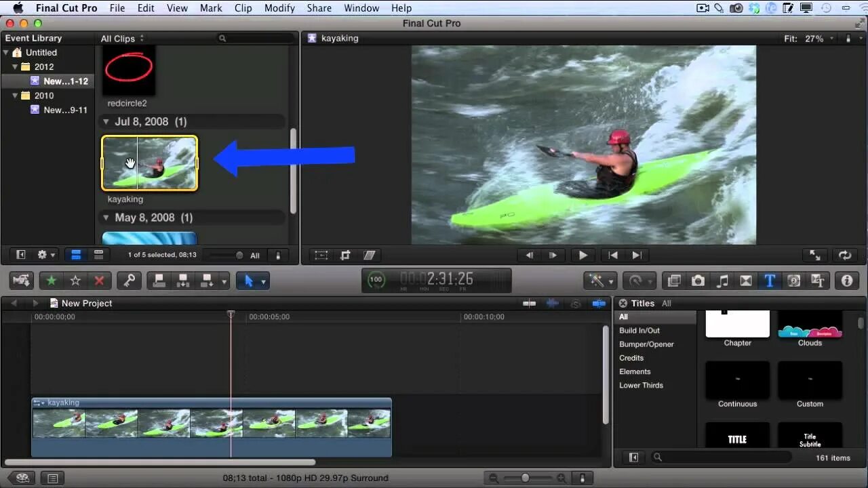
Task: Click the Append clip edit button
Action: pos(206,281)
